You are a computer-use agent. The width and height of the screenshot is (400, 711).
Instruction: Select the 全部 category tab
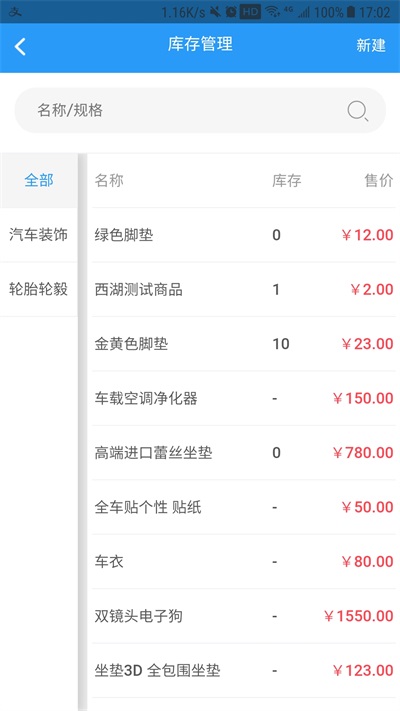[x=39, y=180]
